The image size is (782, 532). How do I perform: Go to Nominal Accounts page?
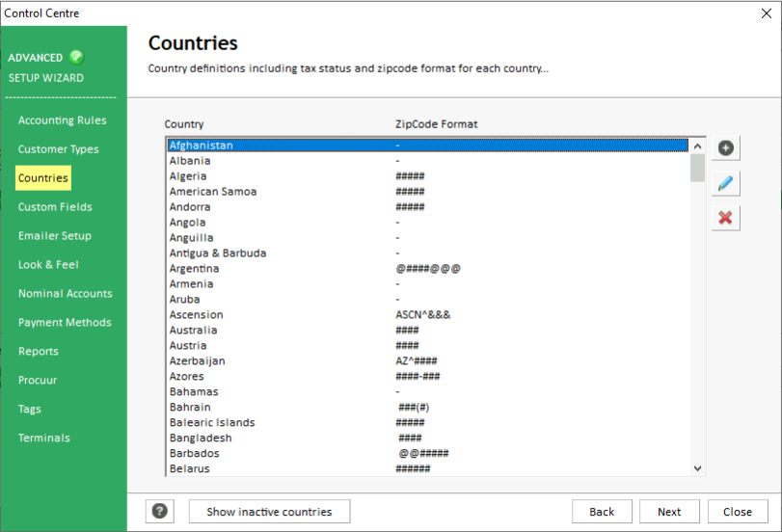pos(66,294)
